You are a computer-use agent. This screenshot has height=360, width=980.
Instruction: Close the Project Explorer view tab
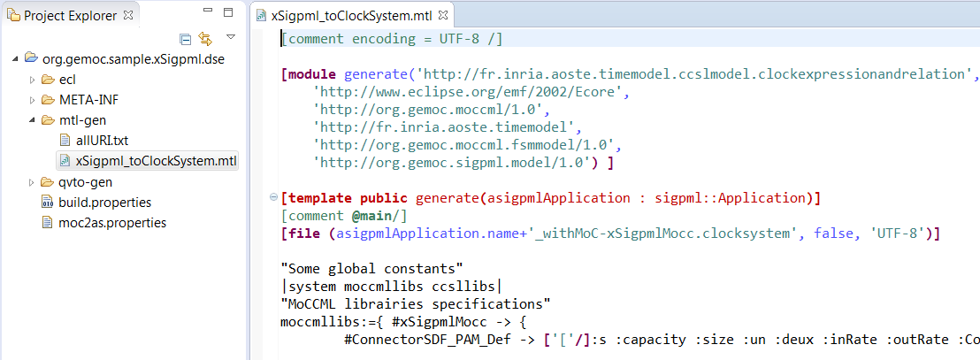coord(128,15)
